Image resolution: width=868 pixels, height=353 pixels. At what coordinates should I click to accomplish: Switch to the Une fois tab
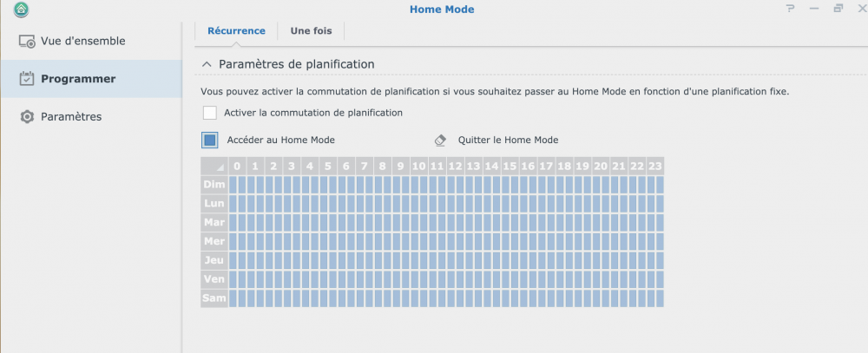point(311,31)
